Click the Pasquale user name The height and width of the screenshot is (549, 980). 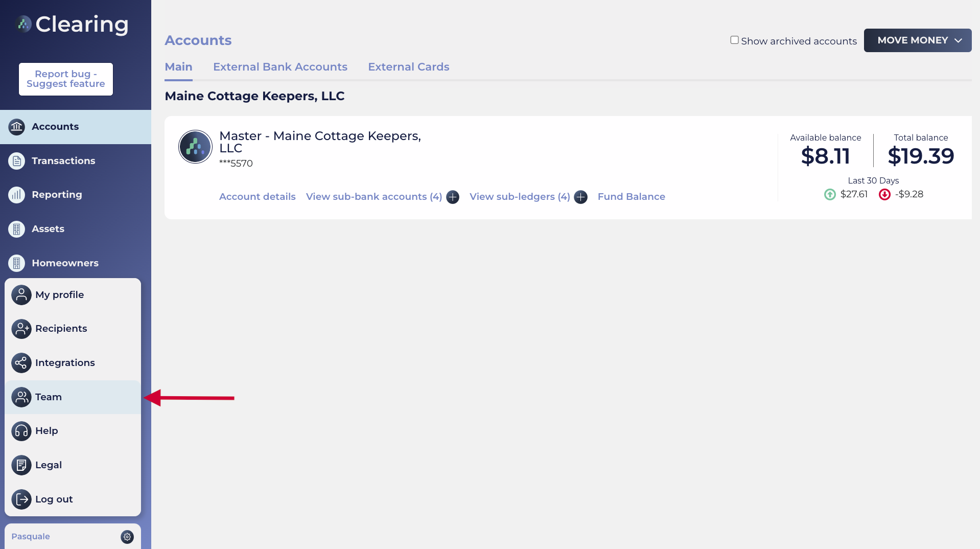pyautogui.click(x=31, y=537)
